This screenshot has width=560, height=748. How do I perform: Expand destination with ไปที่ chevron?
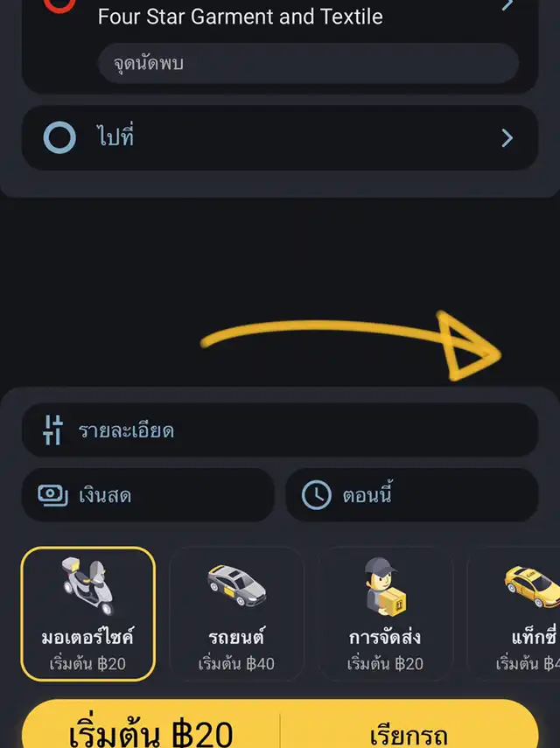[x=507, y=138]
